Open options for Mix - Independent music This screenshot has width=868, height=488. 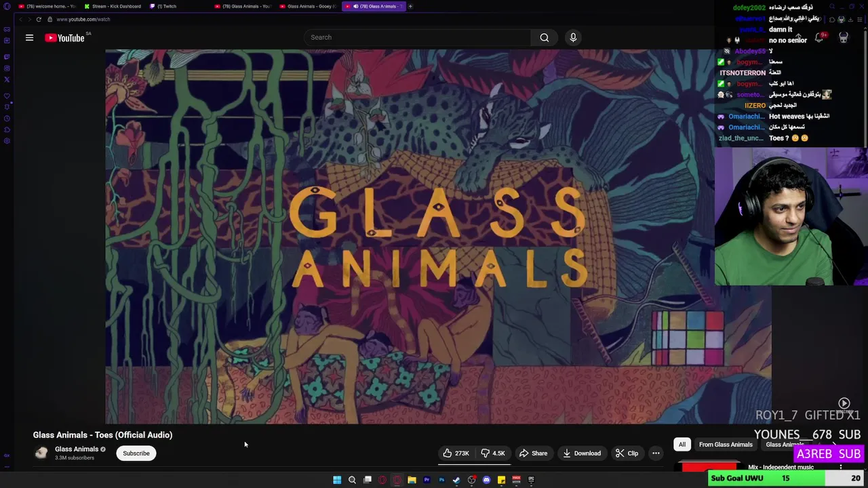pyautogui.click(x=841, y=467)
